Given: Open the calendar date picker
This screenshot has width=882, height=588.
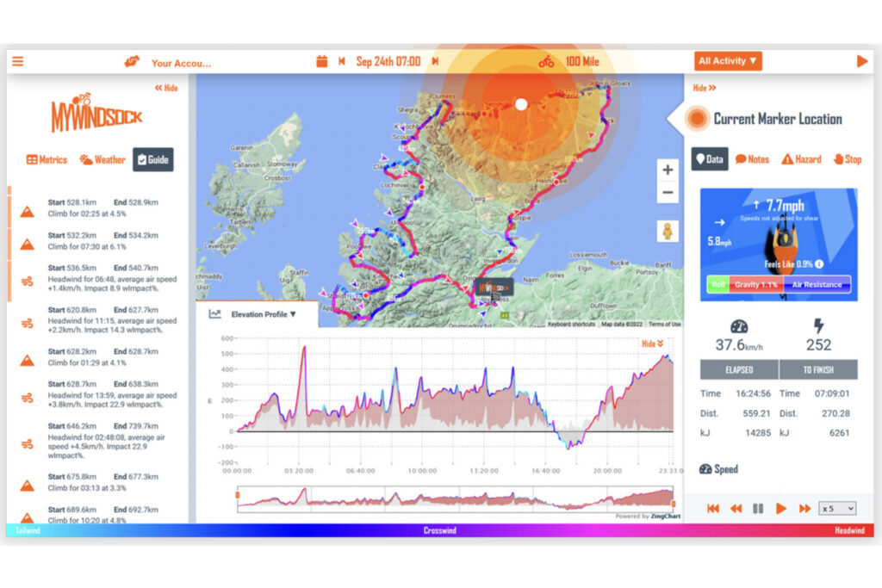Looking at the screenshot, I should click(x=322, y=61).
